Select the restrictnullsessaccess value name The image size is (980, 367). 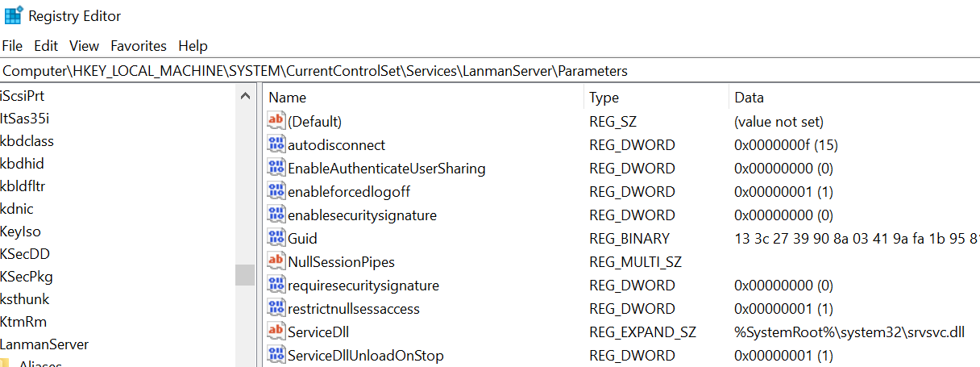click(x=354, y=309)
